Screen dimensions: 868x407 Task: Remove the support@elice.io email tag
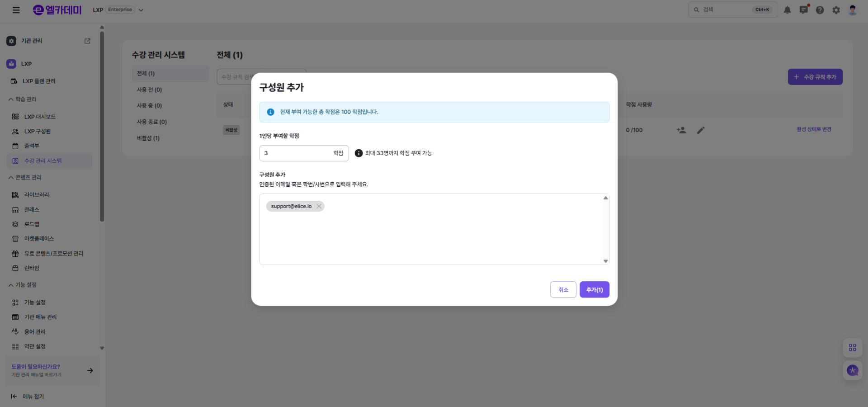319,206
